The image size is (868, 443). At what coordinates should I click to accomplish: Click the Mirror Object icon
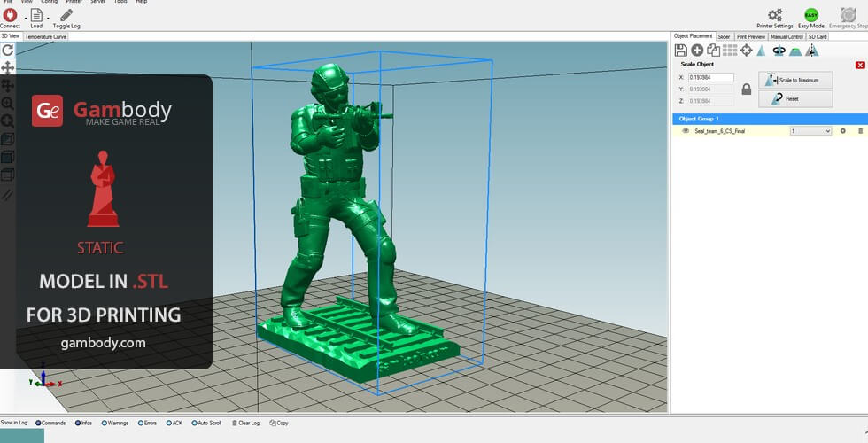click(x=812, y=51)
